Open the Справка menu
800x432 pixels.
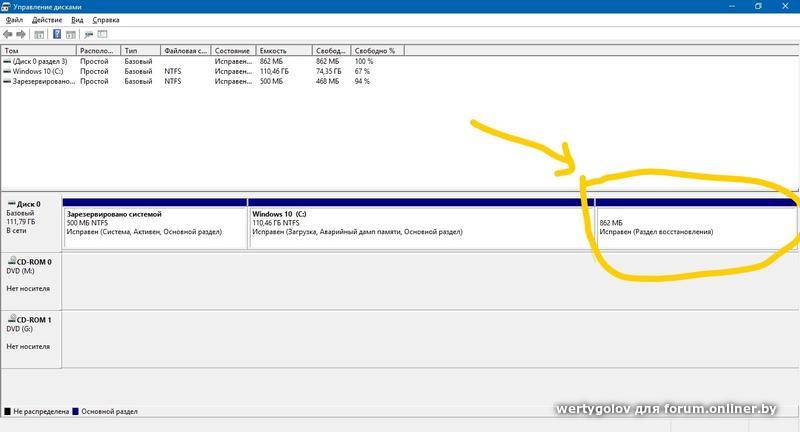tap(106, 20)
